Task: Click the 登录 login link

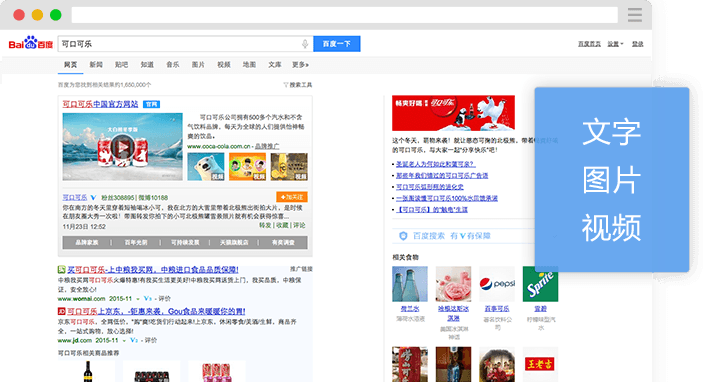Action: coord(638,44)
